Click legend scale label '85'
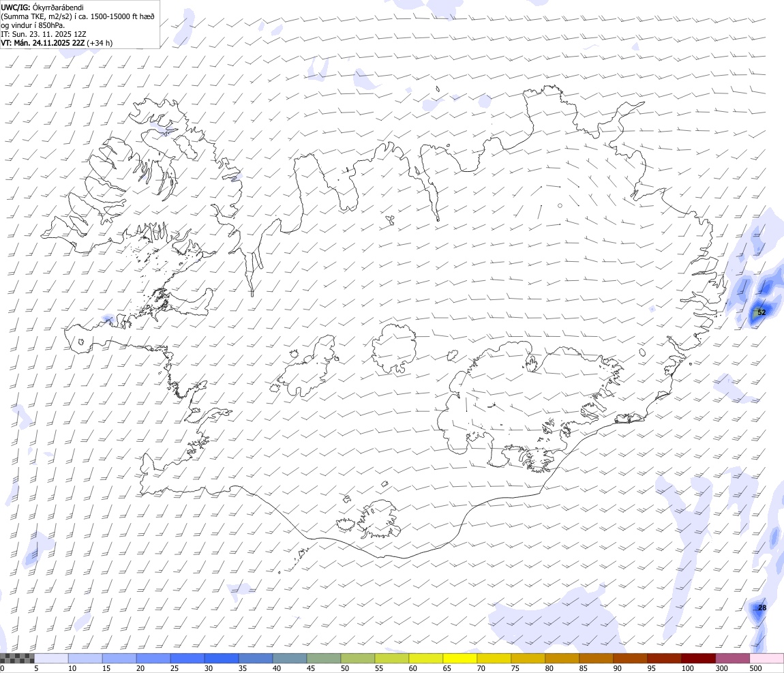The width and height of the screenshot is (784, 673). [x=583, y=668]
